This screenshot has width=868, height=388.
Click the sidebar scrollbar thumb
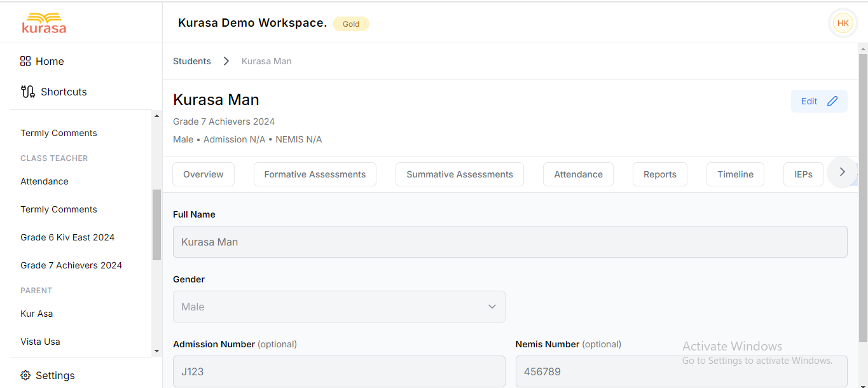pyautogui.click(x=156, y=225)
